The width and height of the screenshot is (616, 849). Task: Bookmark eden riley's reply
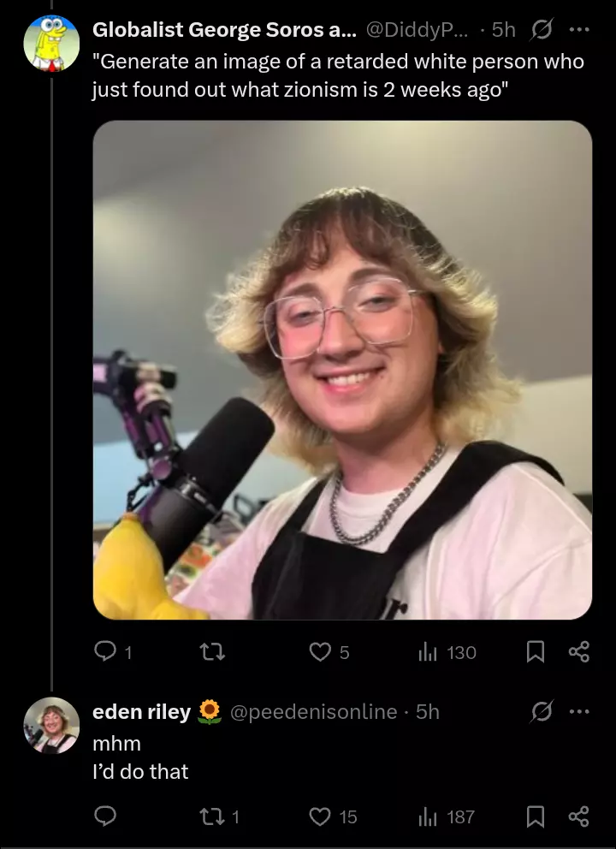coord(536,816)
